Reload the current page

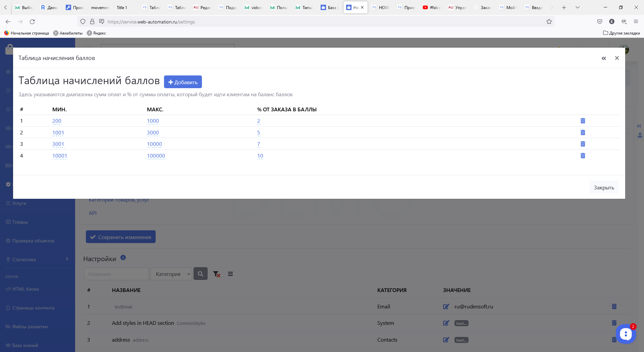click(32, 22)
